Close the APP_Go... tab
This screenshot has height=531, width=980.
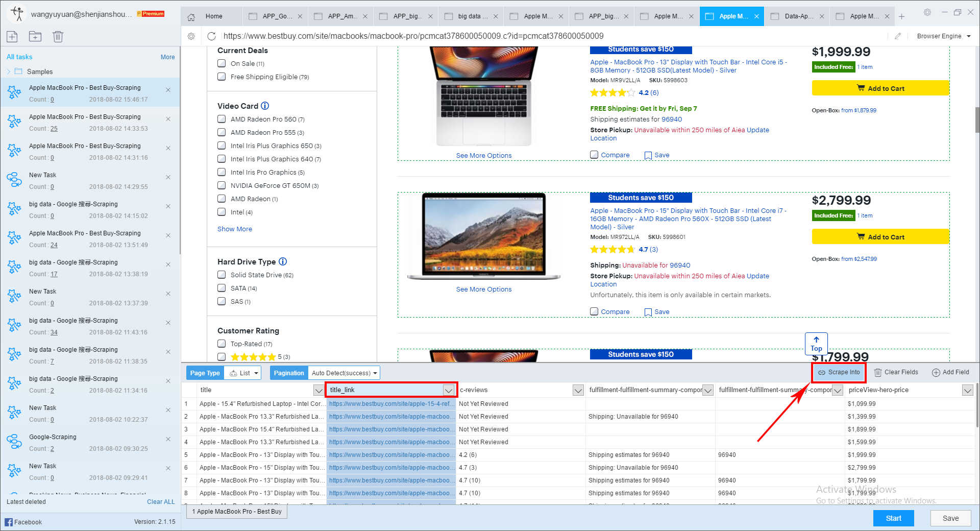point(300,16)
